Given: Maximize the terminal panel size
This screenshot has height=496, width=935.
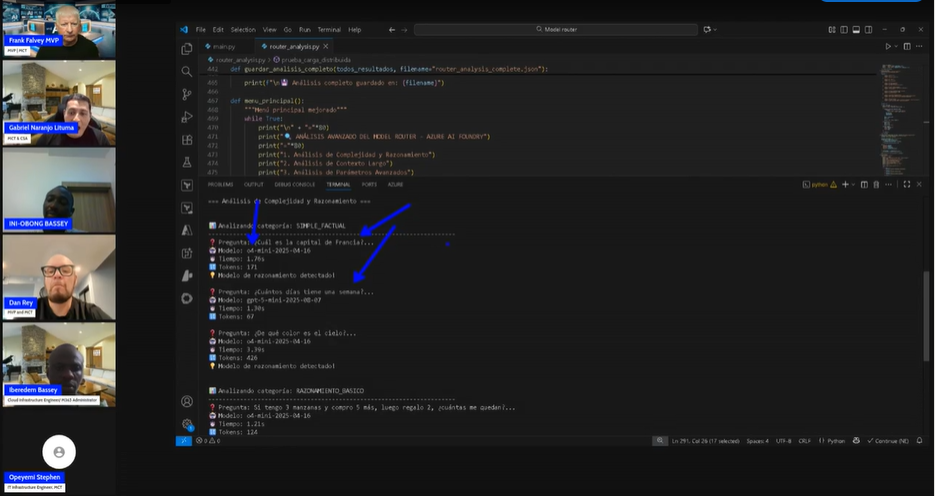Looking at the screenshot, I should [x=906, y=185].
